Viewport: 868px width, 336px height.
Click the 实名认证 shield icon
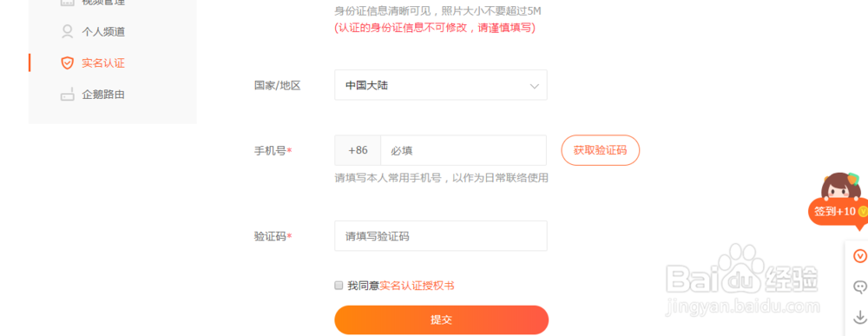point(67,63)
